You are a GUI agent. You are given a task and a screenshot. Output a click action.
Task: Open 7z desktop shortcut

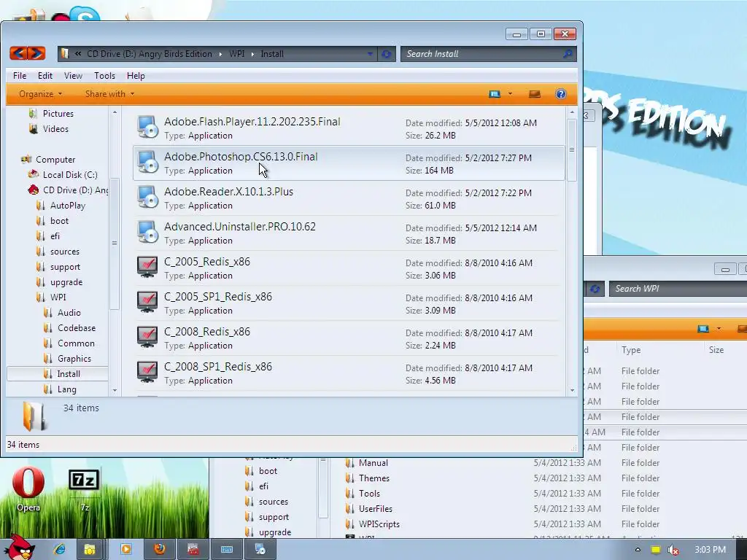click(x=85, y=489)
